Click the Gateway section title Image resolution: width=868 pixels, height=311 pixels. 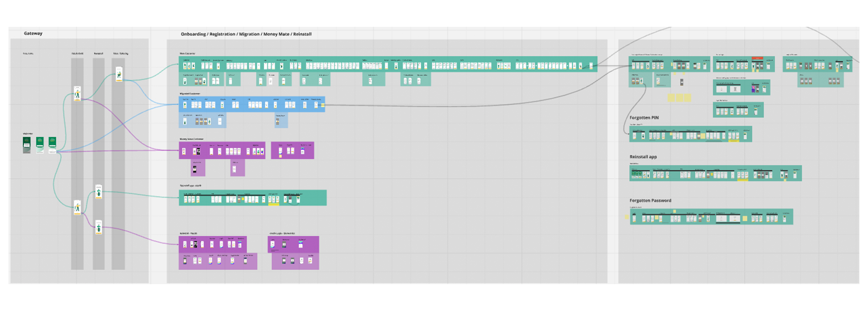pyautogui.click(x=33, y=33)
